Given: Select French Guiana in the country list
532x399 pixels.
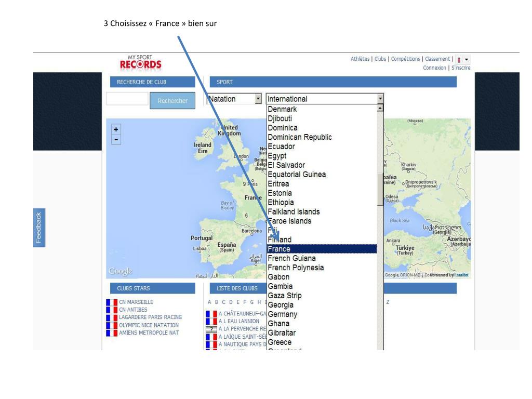Looking at the screenshot, I should coord(322,258).
